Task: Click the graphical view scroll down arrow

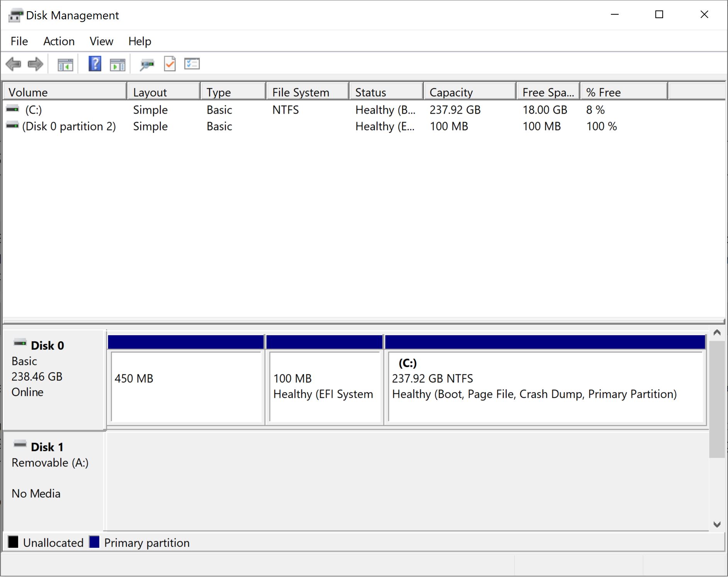Action: tap(717, 524)
